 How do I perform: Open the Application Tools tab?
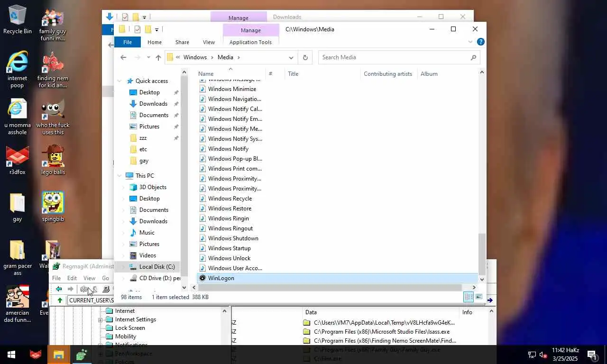(250, 42)
